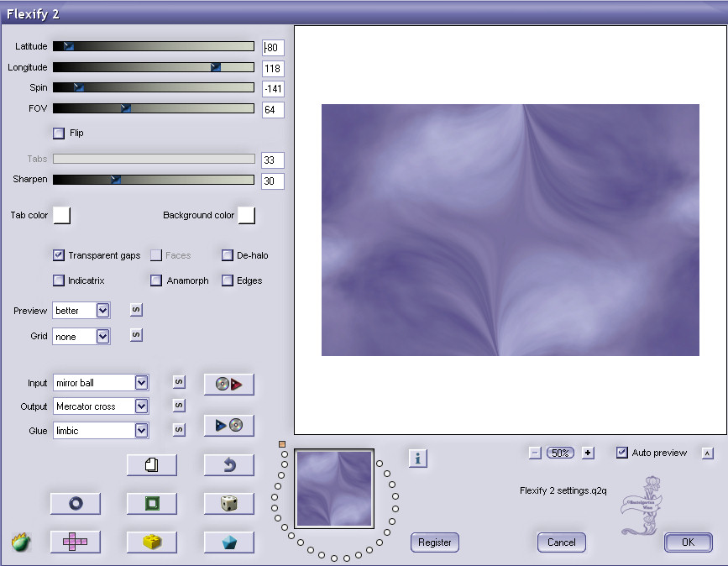Uncheck Transparent gaps
The width and height of the screenshot is (728, 566).
[x=59, y=255]
